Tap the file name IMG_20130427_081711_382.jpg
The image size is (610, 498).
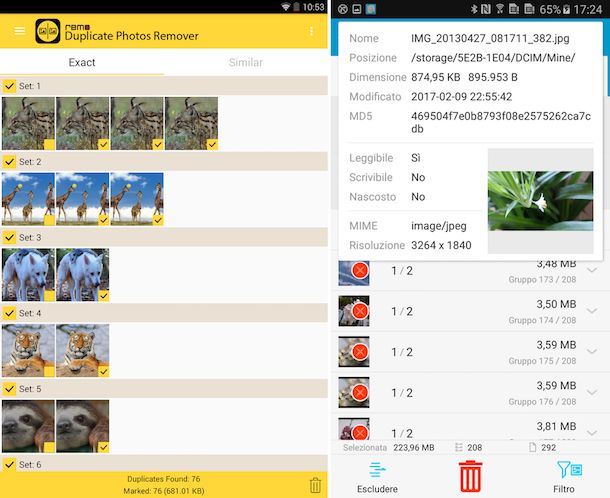pyautogui.click(x=490, y=39)
